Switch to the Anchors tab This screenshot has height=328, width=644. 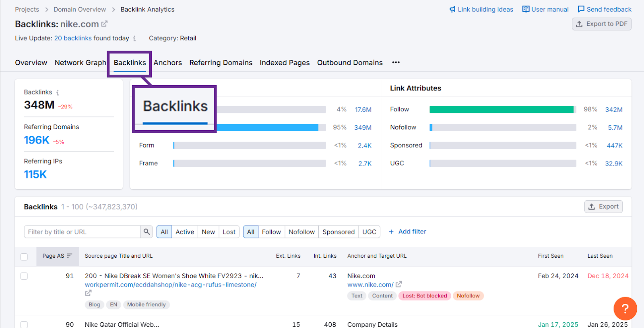[168, 63]
